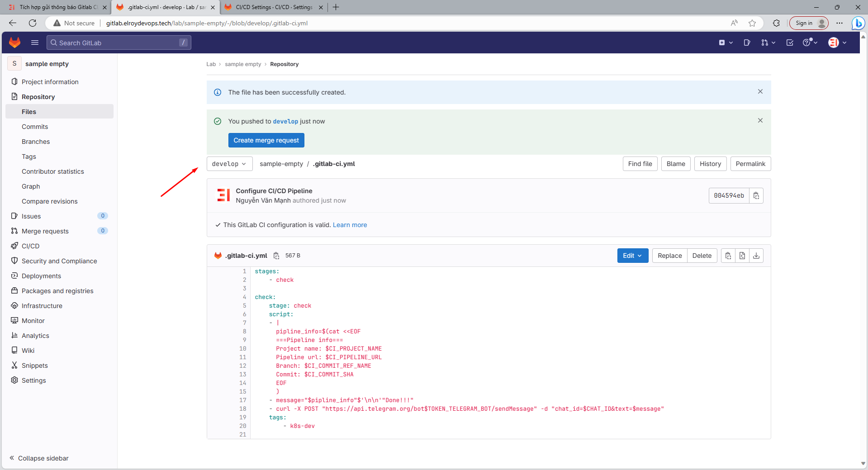Open Analytics sidebar section
This screenshot has height=470, width=868.
(x=59, y=336)
